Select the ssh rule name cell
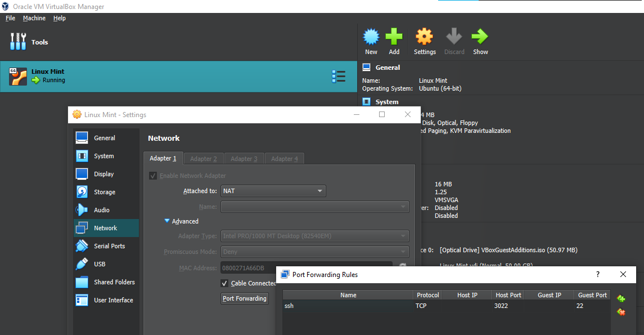Image resolution: width=644 pixels, height=335 pixels. [x=348, y=306]
